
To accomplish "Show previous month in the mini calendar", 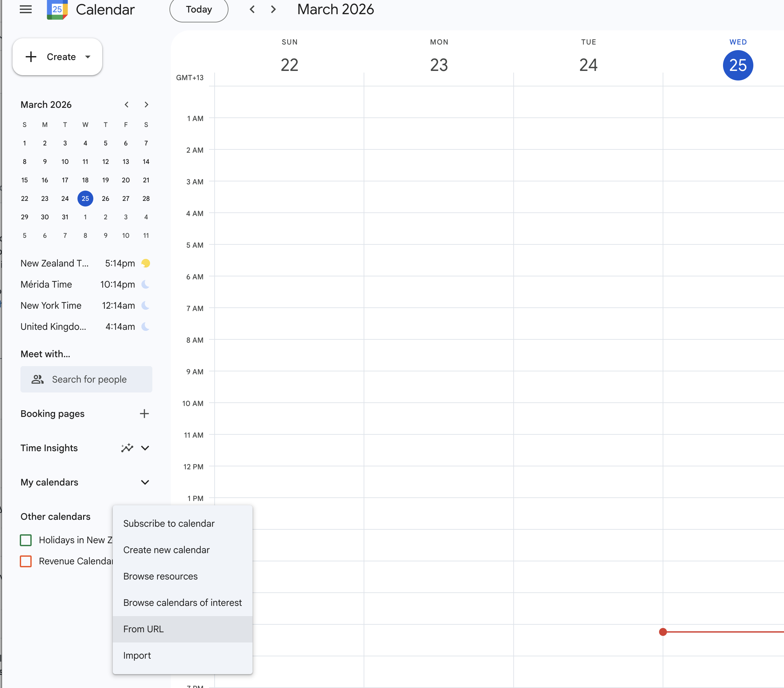I will [127, 104].
